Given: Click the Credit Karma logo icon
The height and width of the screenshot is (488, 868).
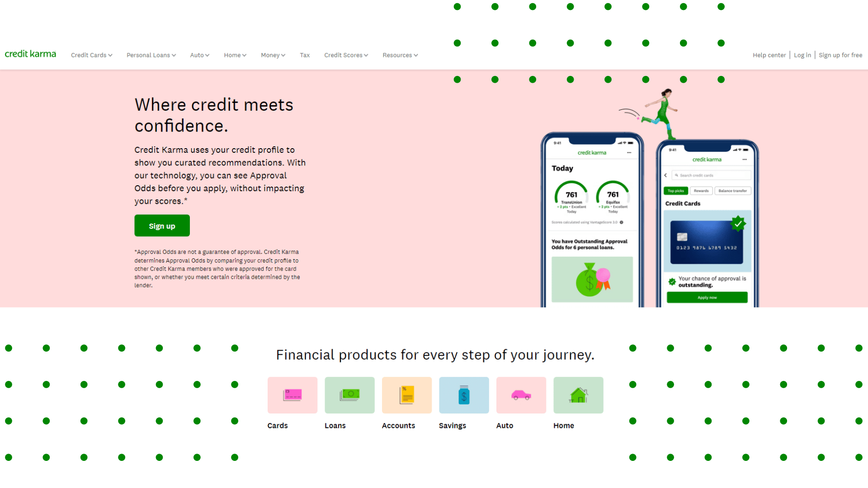Looking at the screenshot, I should pos(30,55).
